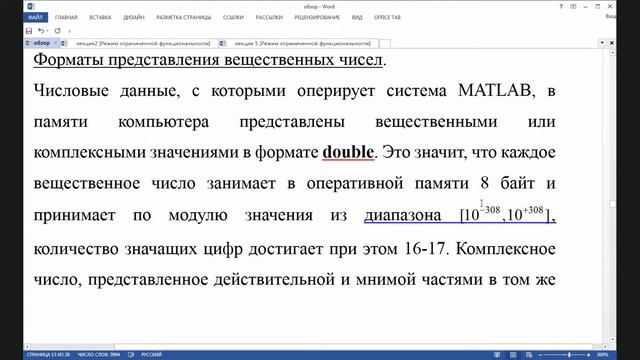This screenshot has height=360, width=640.
Task: Click the vertical scrollbar up arrow
Action: [612, 53]
